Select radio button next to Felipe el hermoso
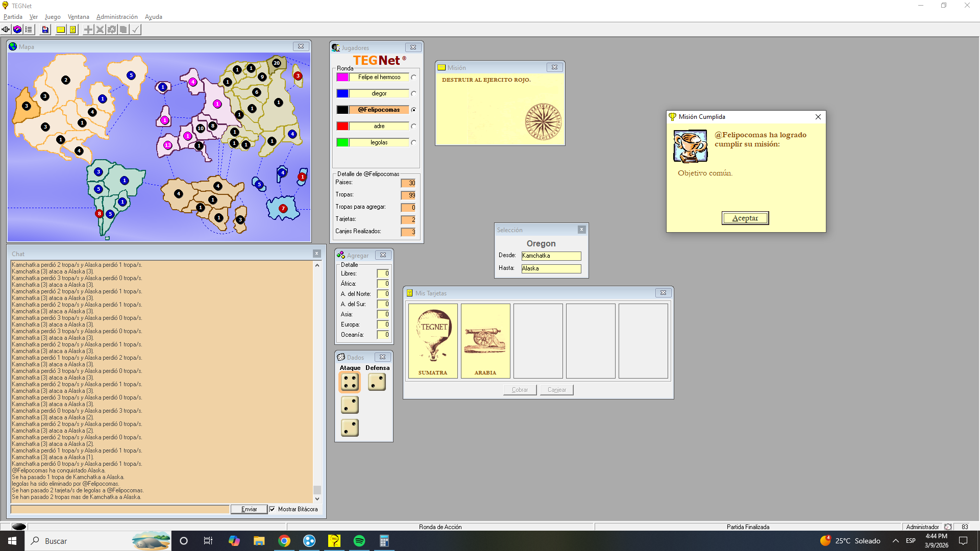Screen dimensions: 980x551 coord(413,78)
